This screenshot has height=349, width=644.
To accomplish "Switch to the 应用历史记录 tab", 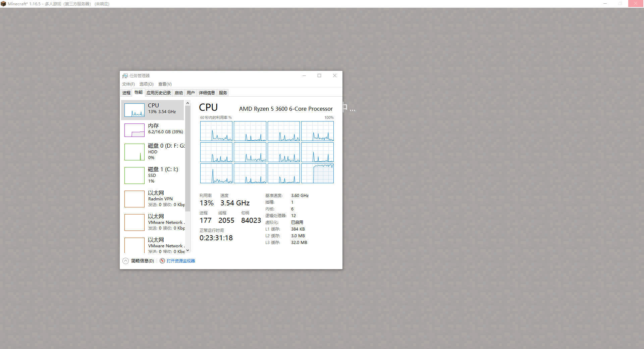I will 159,93.
